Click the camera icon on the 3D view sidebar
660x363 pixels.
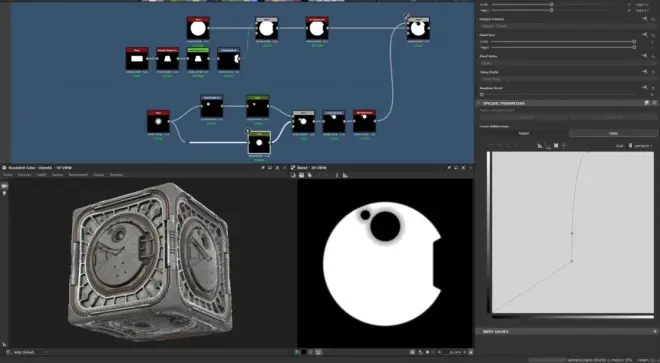click(x=5, y=186)
